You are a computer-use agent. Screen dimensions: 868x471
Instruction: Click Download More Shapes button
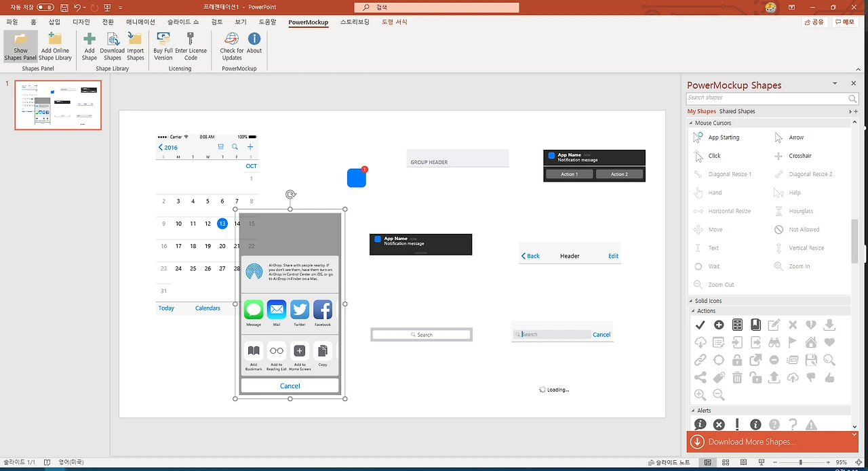[x=772, y=442]
